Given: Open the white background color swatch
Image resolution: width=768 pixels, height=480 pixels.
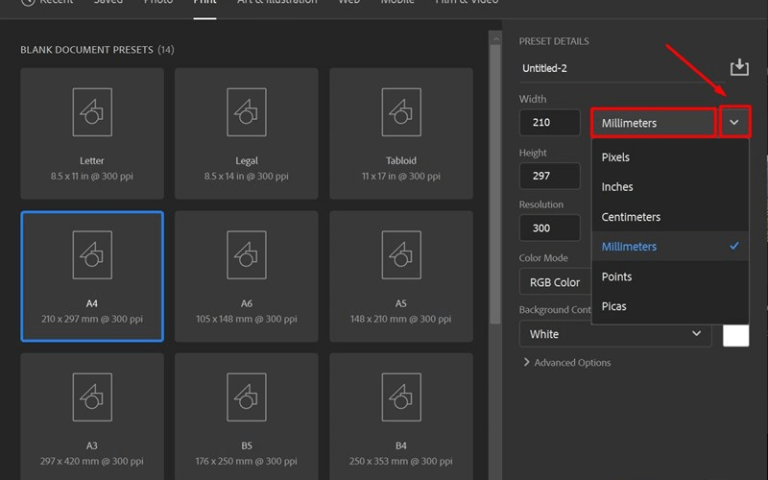Looking at the screenshot, I should 736,335.
